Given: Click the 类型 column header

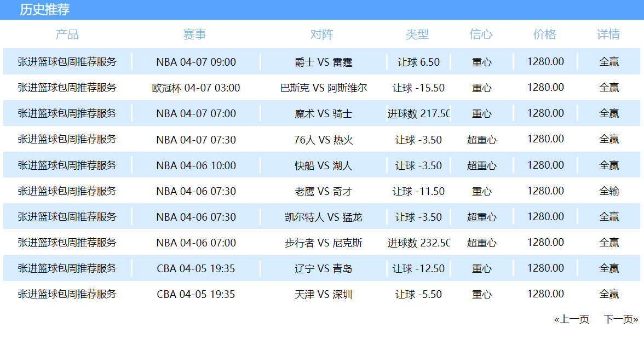Looking at the screenshot, I should coord(417,35).
